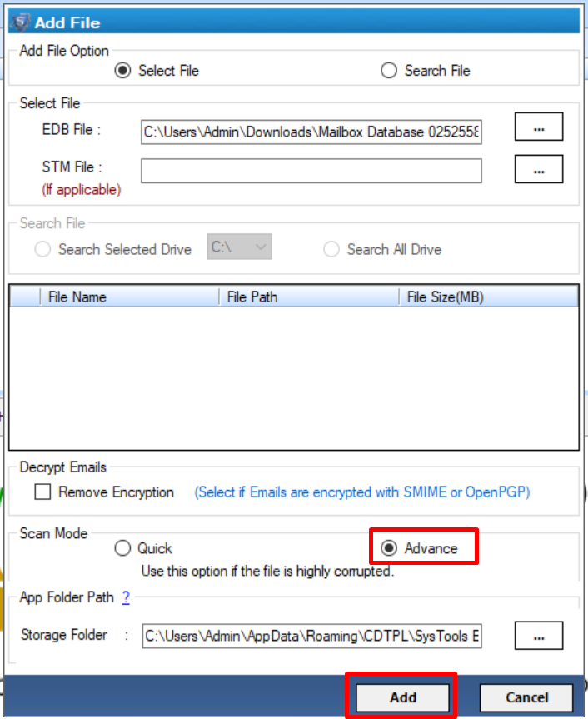Enable the Remove Encryption checkbox
This screenshot has width=588, height=719.
(42, 492)
